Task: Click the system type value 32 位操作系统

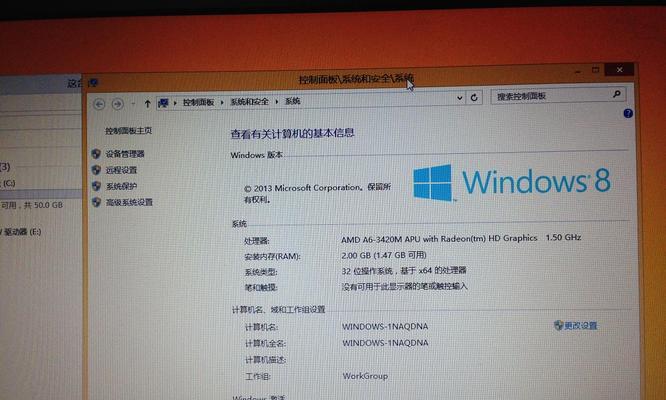Action: click(x=404, y=270)
